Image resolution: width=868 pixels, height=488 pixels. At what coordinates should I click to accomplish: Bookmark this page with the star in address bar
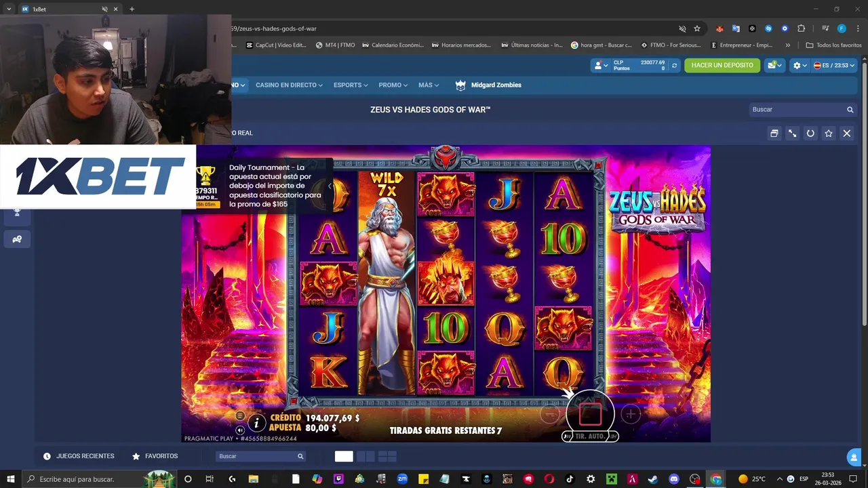[x=697, y=28]
